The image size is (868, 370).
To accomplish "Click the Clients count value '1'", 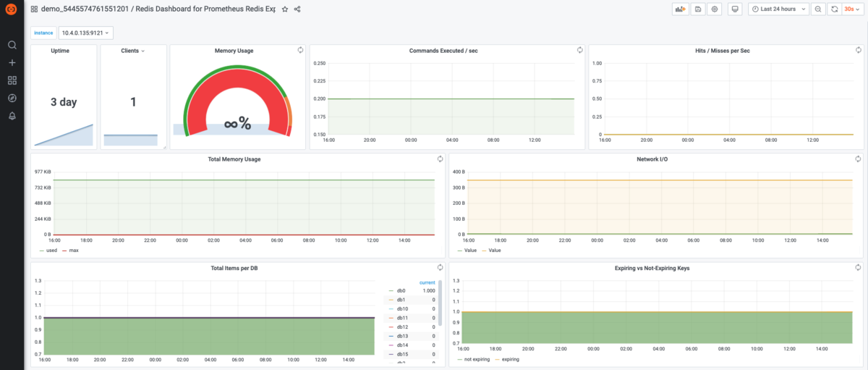I will click(x=133, y=102).
